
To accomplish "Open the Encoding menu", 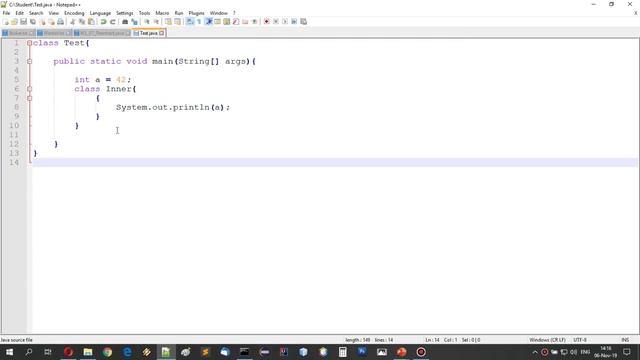I will tap(74, 13).
